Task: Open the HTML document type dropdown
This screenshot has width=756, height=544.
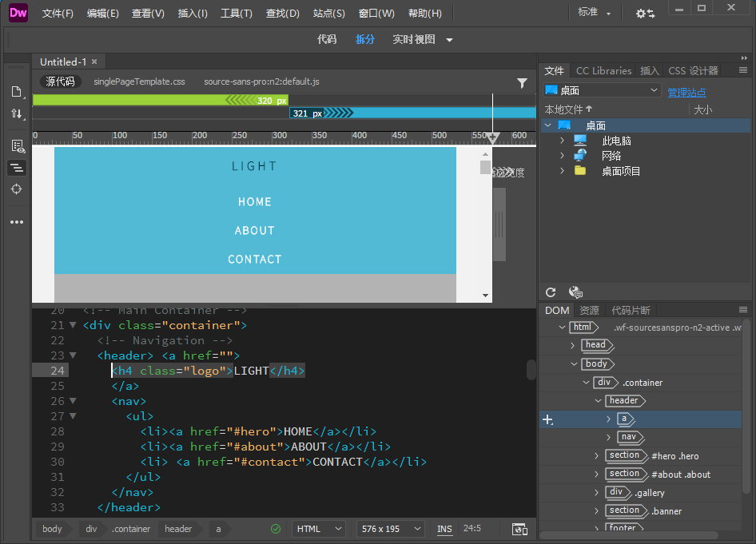Action: 319,529
